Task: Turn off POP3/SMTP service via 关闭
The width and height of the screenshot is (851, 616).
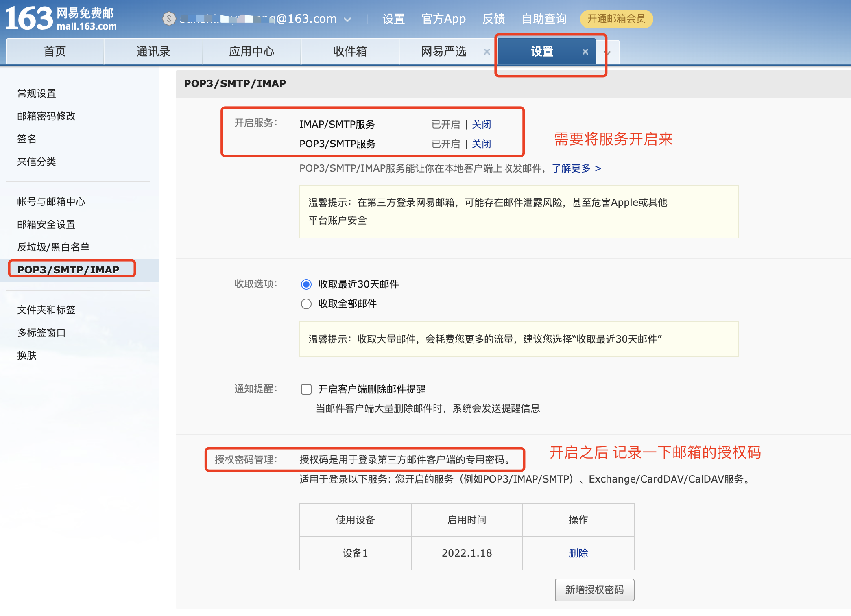Action: pos(481,144)
